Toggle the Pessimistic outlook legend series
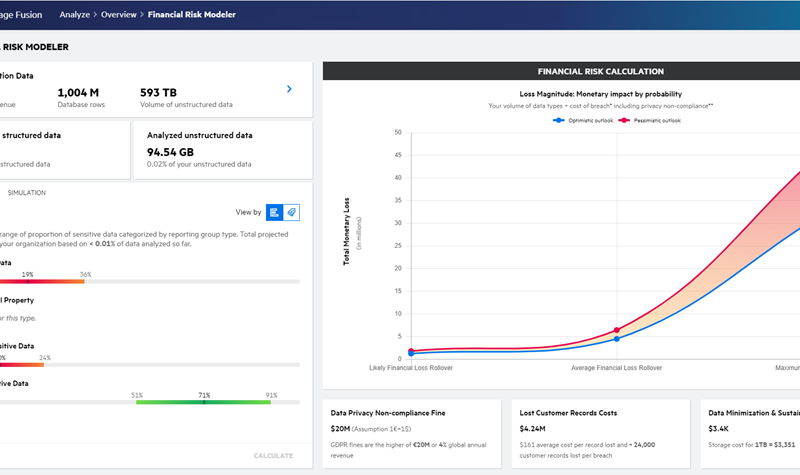 pos(650,120)
